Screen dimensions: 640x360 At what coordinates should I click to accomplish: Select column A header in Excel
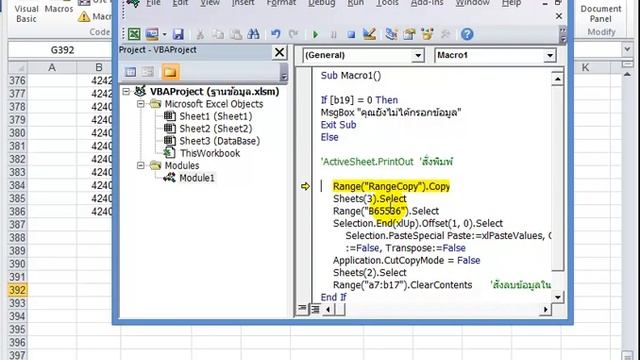(x=52, y=67)
